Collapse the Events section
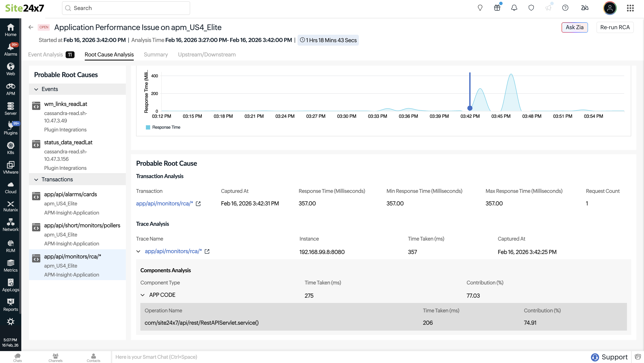 tap(36, 89)
